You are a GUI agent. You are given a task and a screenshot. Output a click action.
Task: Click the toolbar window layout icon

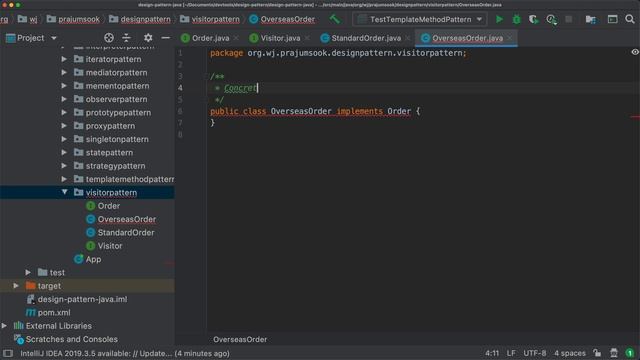612,19
